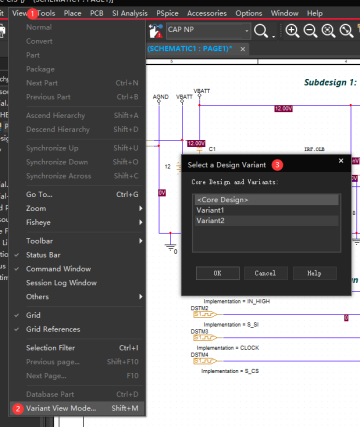Image resolution: width=360 pixels, height=428 pixels.
Task: Click the DSTM2 stimulus symbol
Action: 205,314
